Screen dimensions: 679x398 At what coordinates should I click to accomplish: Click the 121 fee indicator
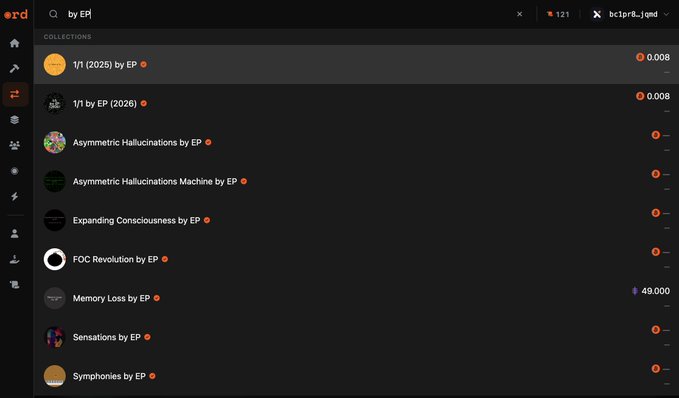coord(558,14)
